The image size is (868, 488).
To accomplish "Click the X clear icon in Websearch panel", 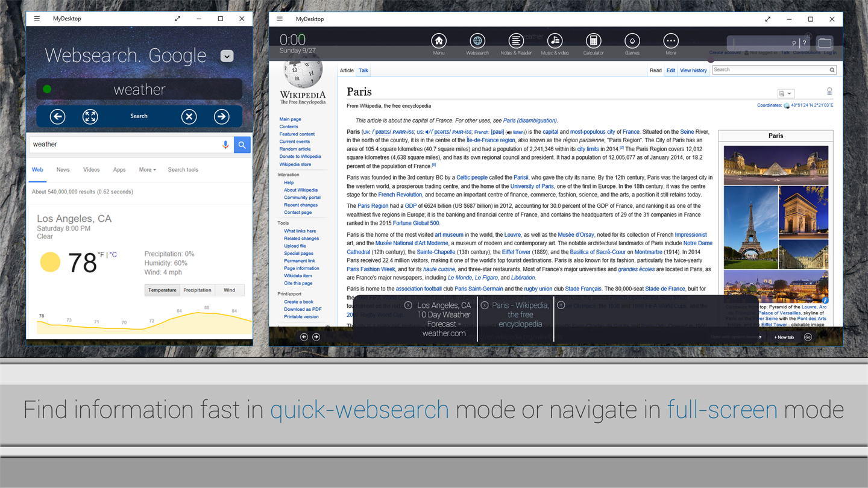I will [189, 116].
